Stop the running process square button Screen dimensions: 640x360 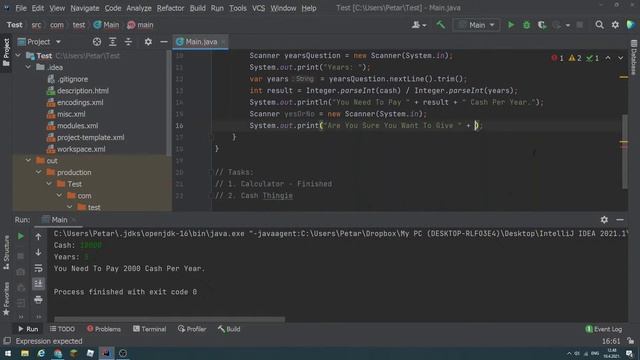[580, 25]
